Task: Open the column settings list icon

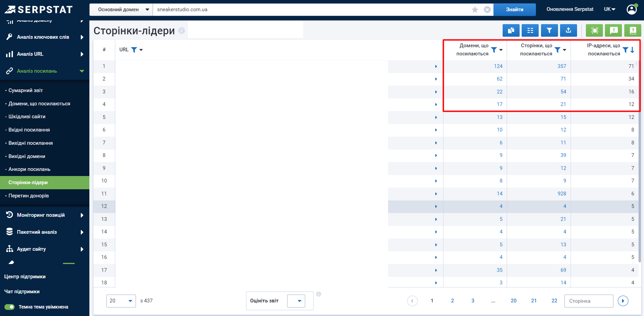Action: [x=530, y=31]
